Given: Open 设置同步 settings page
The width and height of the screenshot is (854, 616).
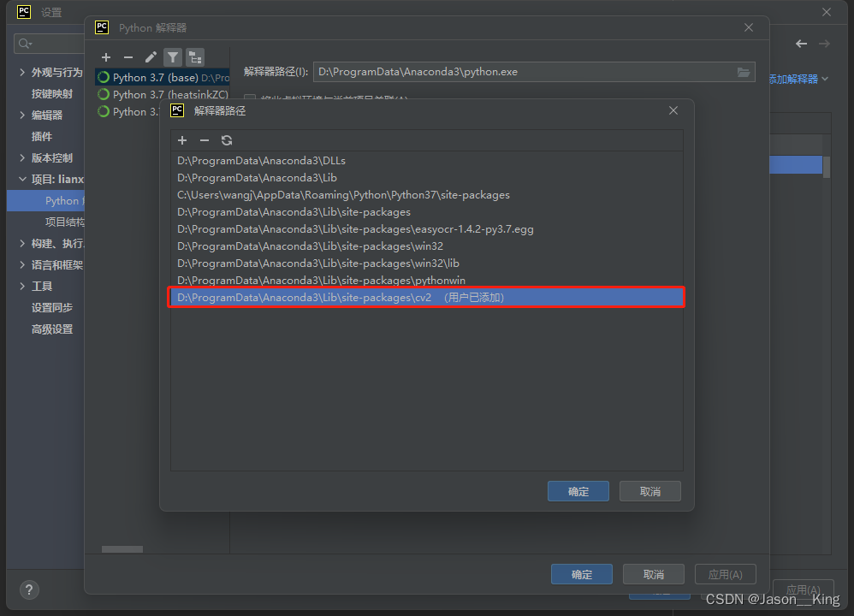Looking at the screenshot, I should tap(51, 308).
